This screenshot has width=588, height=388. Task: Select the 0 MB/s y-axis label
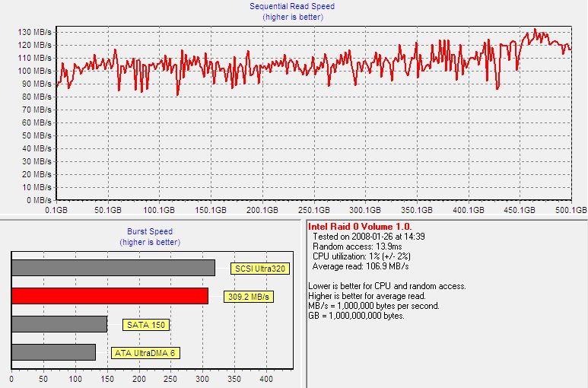(37, 199)
